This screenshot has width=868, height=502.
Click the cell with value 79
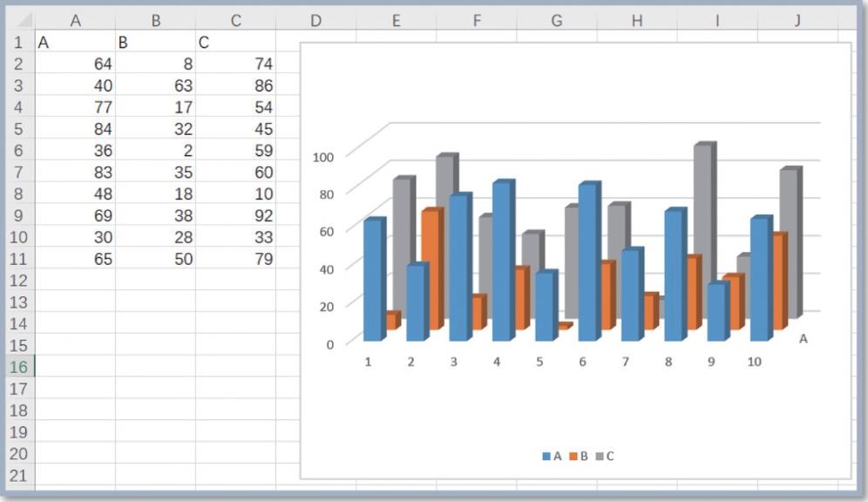[x=236, y=259]
